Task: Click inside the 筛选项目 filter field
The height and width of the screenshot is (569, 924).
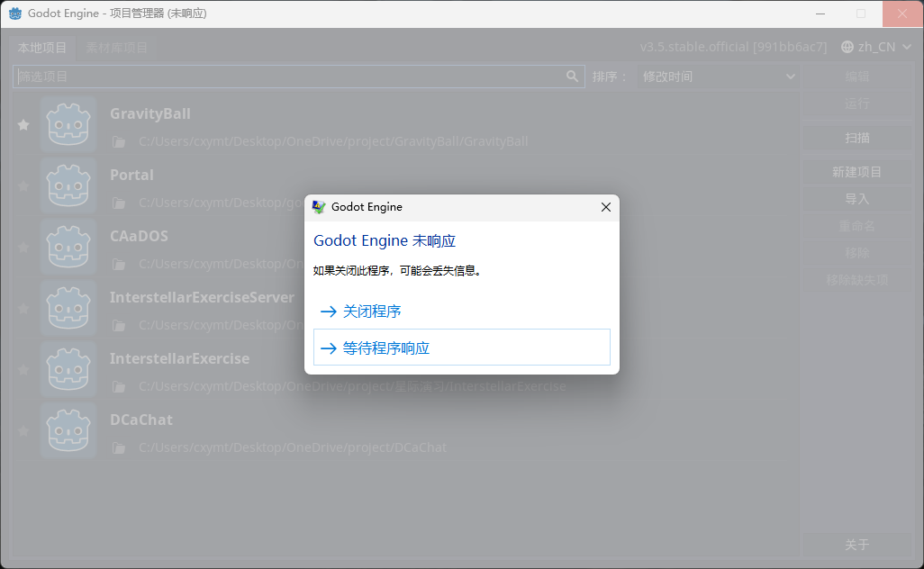Action: (x=288, y=77)
